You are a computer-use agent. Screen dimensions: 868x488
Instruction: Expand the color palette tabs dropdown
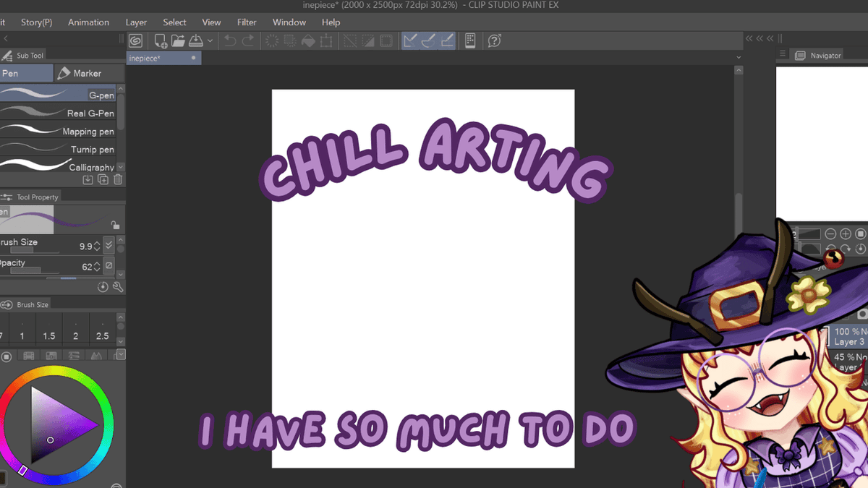121,354
